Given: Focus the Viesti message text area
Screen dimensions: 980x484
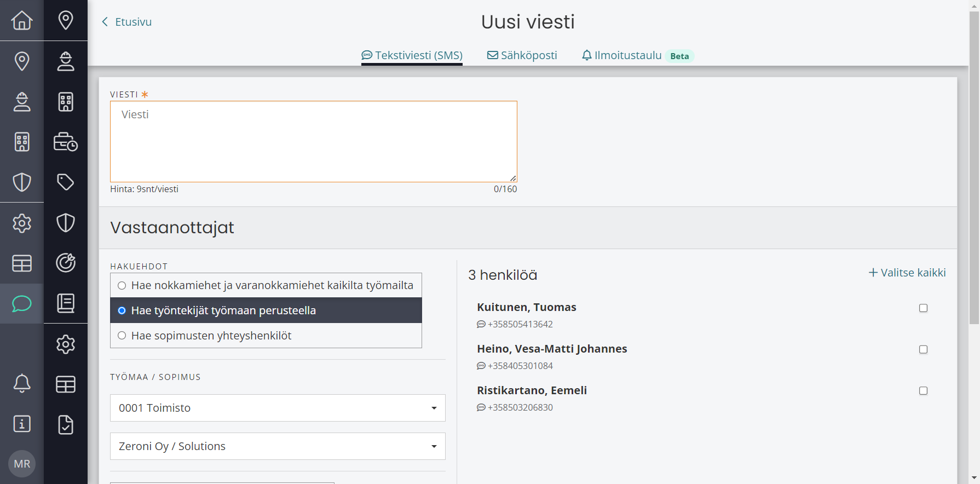Looking at the screenshot, I should point(314,141).
